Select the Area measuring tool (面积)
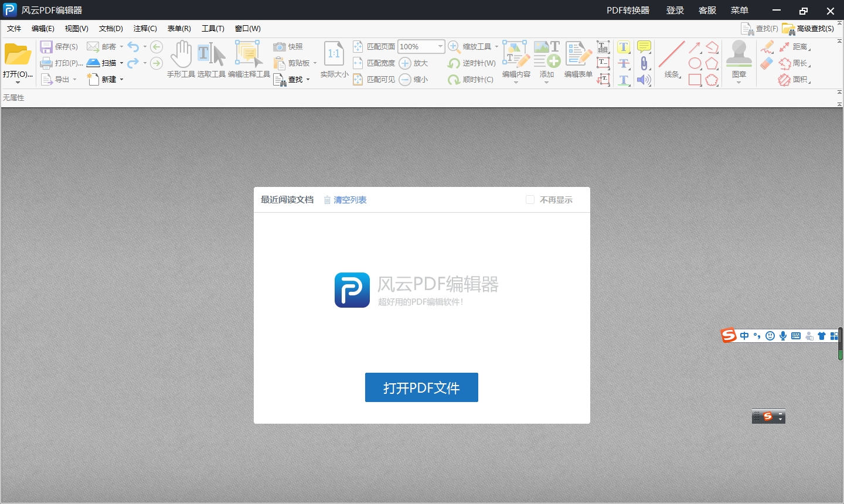844x504 pixels. click(x=795, y=80)
